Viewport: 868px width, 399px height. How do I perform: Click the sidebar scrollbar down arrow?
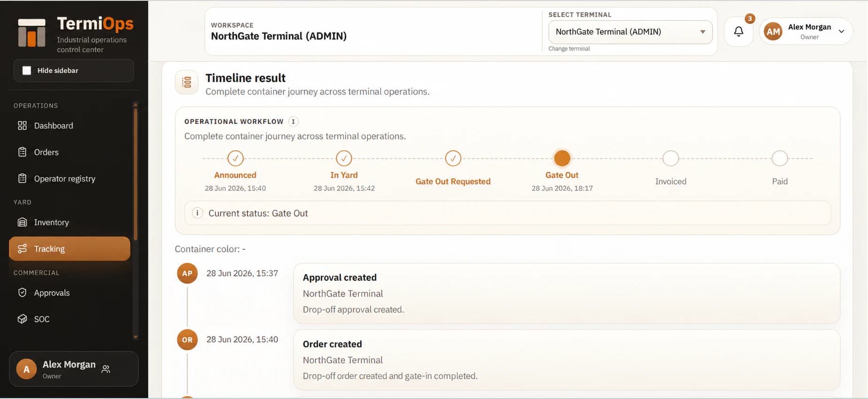(x=136, y=337)
